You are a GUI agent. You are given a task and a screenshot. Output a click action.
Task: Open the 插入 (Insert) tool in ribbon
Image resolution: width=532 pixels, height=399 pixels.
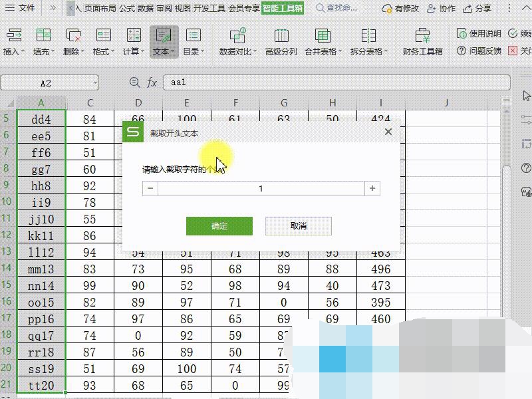pos(13,41)
